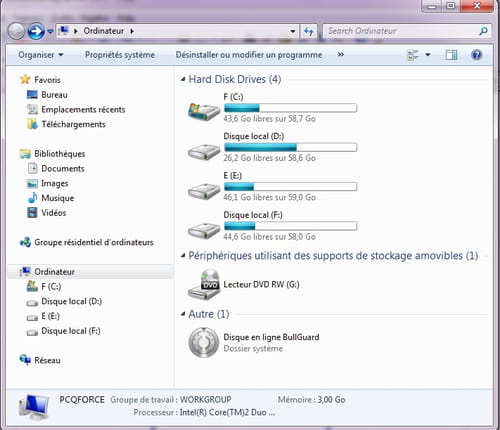
Task: Collapse the Périphériques amovibles group
Action: click(183, 256)
